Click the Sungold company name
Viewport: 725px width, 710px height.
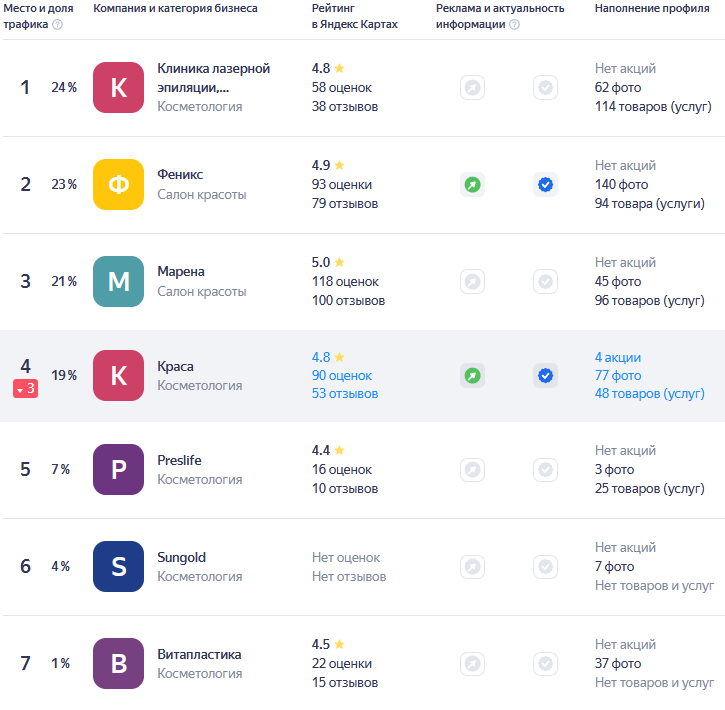[x=181, y=557]
